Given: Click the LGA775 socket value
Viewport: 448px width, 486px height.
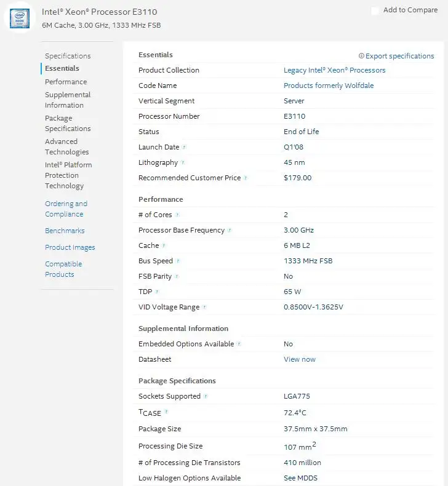Looking at the screenshot, I should (297, 396).
